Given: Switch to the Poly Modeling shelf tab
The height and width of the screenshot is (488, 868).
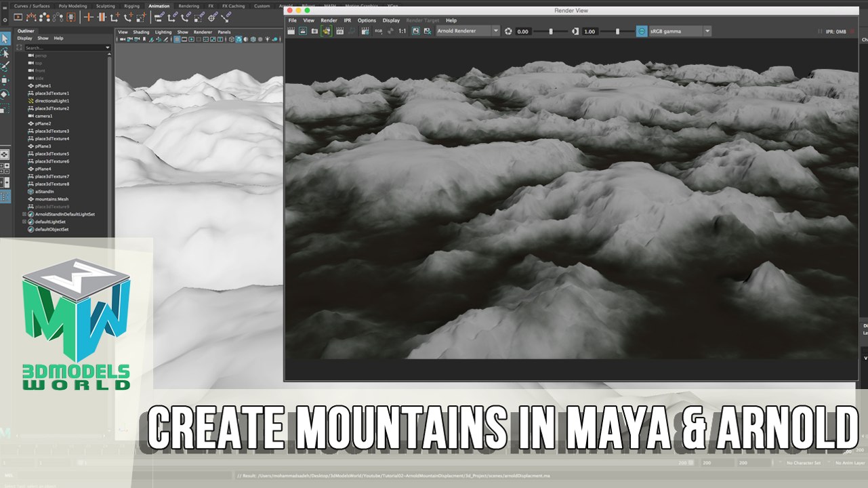Looking at the screenshot, I should tap(73, 5).
